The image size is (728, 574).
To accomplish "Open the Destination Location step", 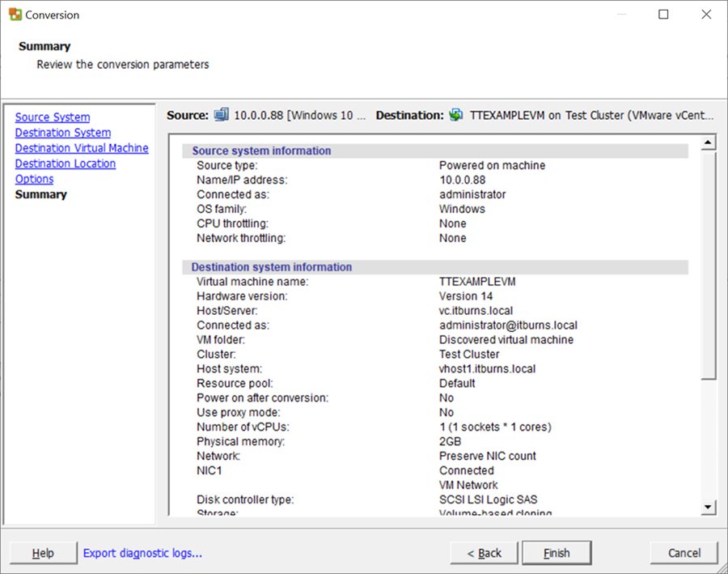I will pos(65,163).
